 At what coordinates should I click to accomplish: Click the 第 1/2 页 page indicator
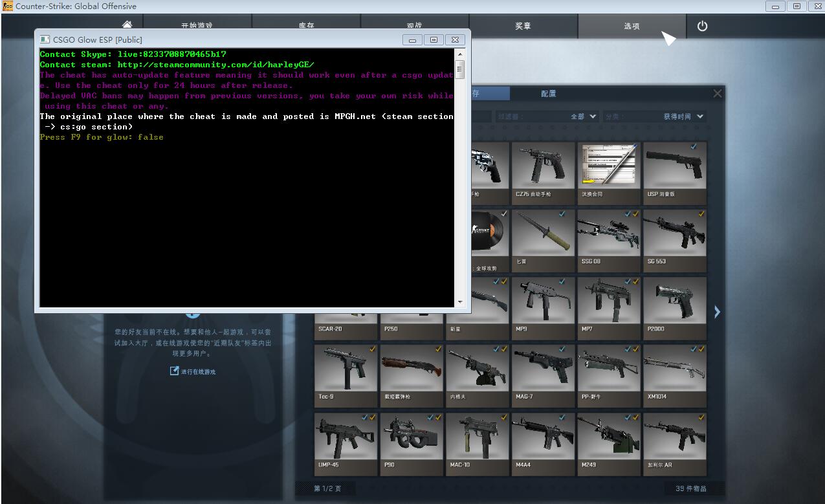pyautogui.click(x=327, y=488)
